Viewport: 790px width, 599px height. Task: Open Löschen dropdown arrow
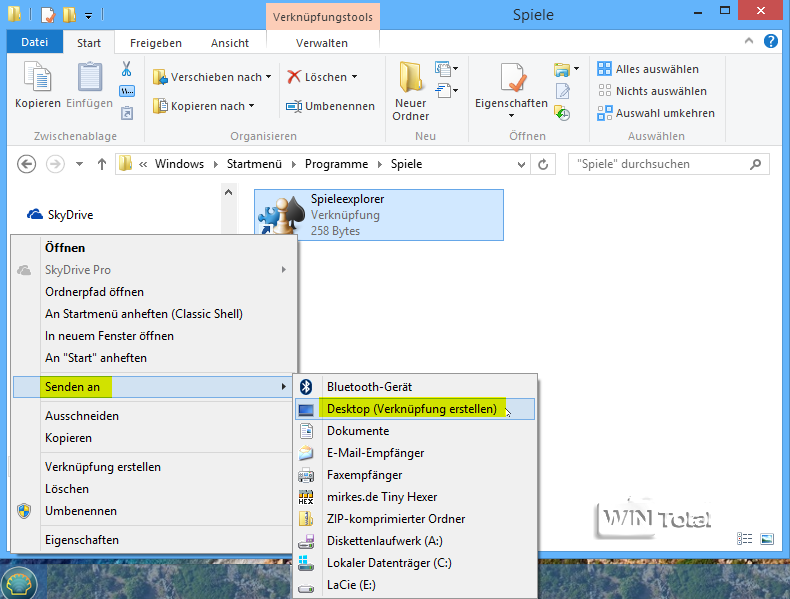pos(354,77)
